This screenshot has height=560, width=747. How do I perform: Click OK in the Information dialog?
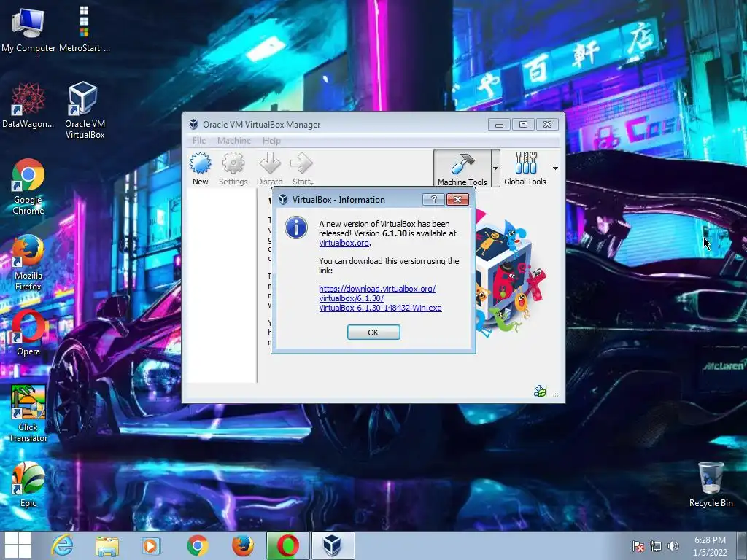click(373, 332)
